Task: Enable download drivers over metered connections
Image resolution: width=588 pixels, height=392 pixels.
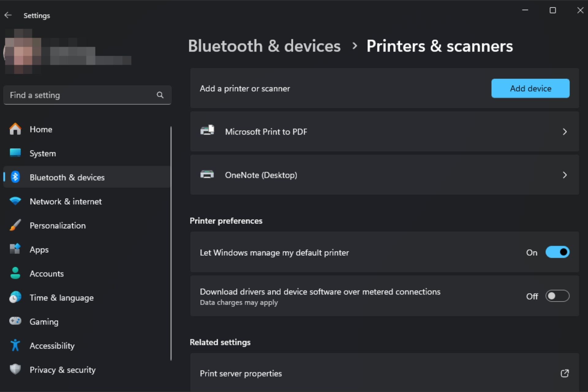Action: (x=557, y=296)
